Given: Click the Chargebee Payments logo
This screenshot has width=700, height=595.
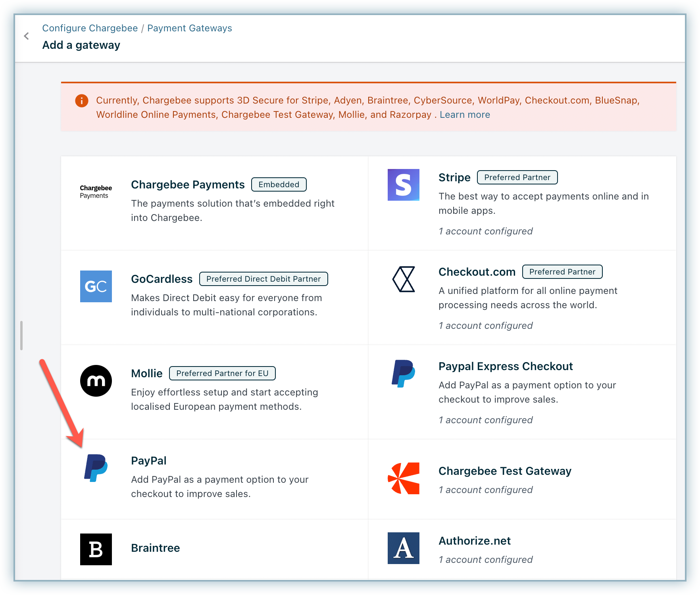Looking at the screenshot, I should (x=96, y=192).
